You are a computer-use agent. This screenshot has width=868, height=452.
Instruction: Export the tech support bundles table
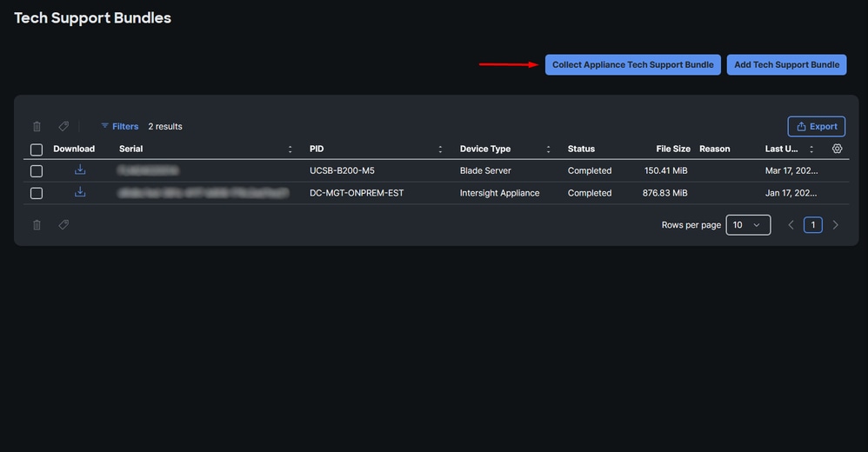[817, 126]
